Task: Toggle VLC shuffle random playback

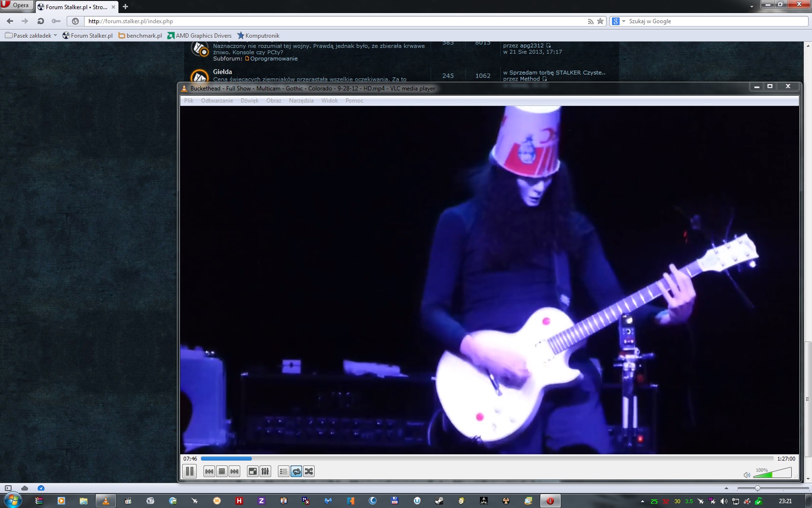Action: (x=309, y=471)
